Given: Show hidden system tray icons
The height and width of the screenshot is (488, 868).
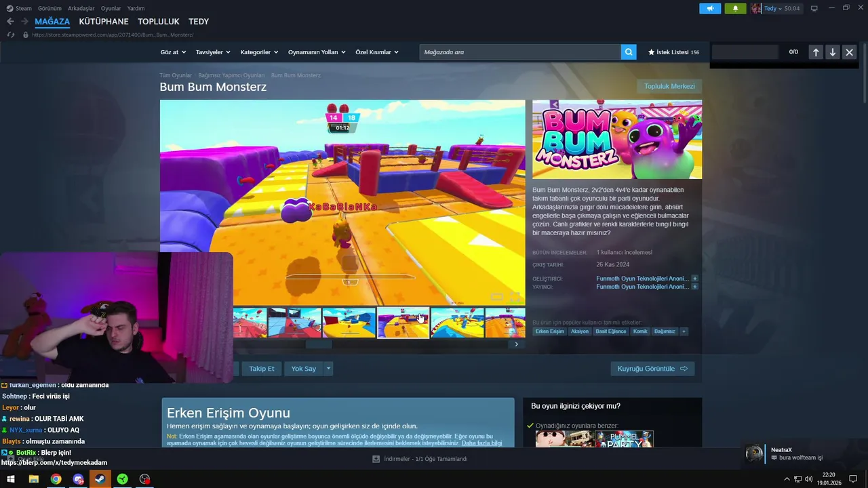Looking at the screenshot, I should (x=787, y=479).
